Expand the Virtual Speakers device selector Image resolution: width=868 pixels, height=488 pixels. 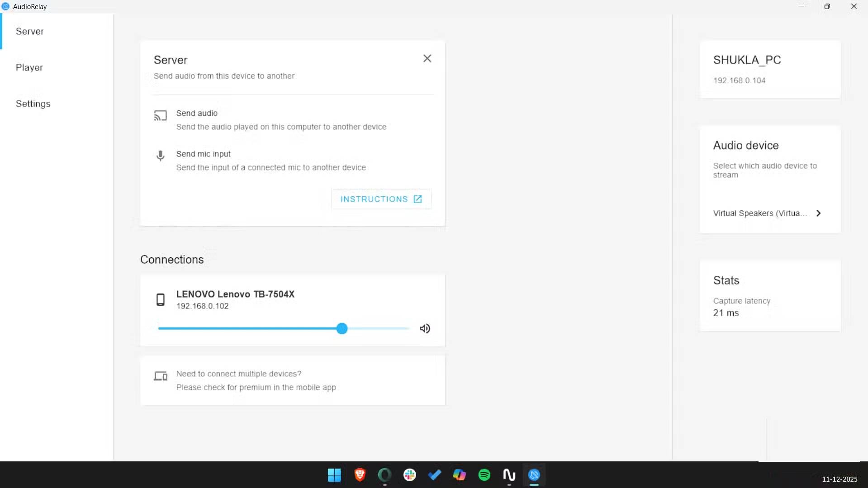point(819,213)
